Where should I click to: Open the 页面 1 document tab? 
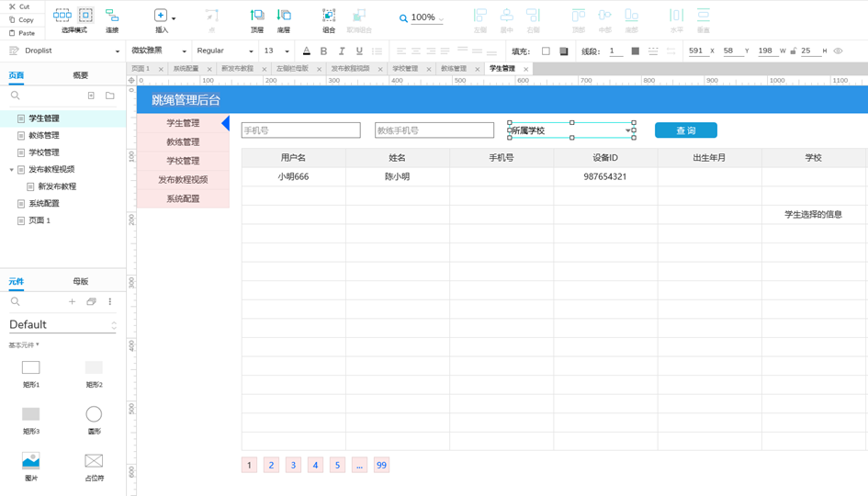click(141, 69)
